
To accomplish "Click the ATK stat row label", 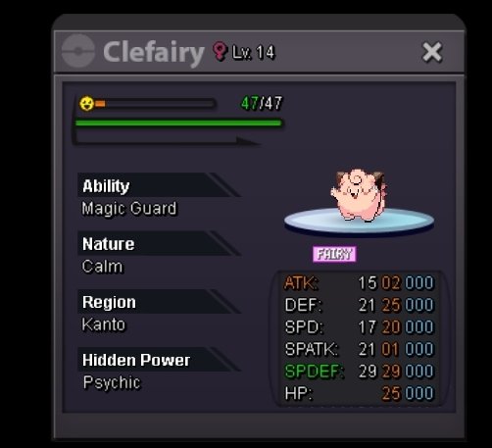I will tap(301, 283).
